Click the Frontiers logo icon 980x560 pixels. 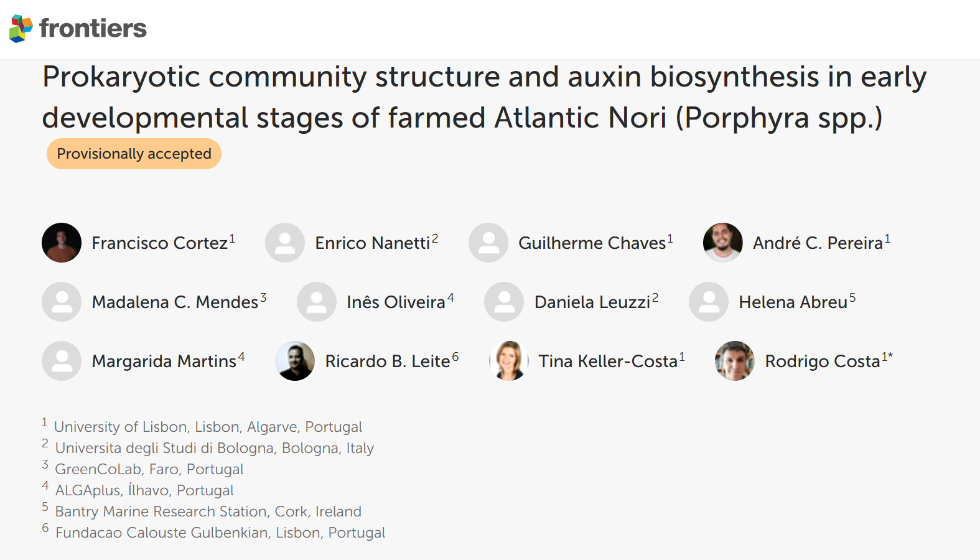tap(21, 29)
